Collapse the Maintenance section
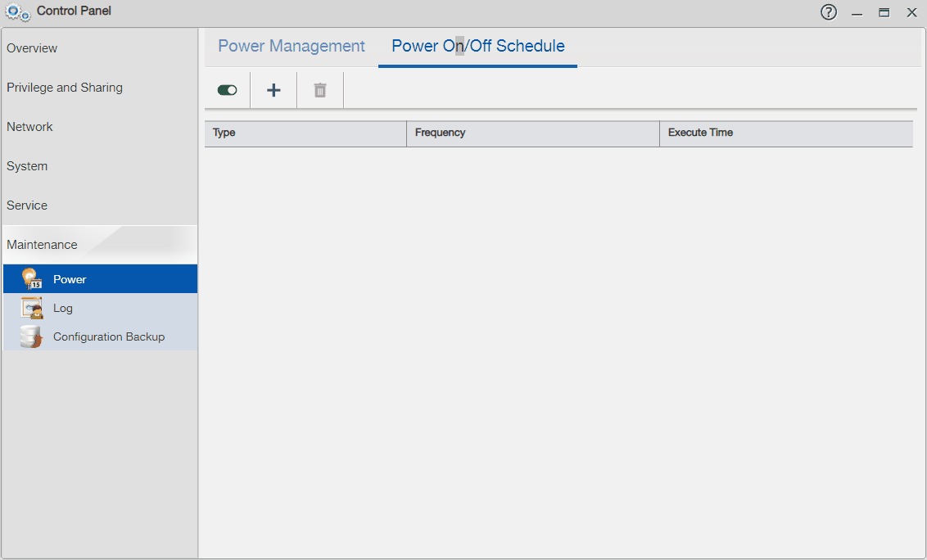This screenshot has height=560, width=927. tap(100, 244)
